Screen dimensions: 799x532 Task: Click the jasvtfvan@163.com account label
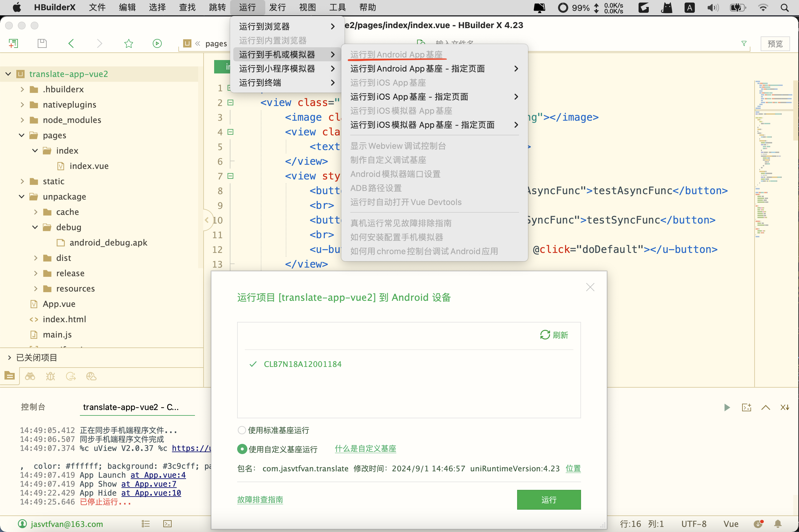click(x=67, y=524)
